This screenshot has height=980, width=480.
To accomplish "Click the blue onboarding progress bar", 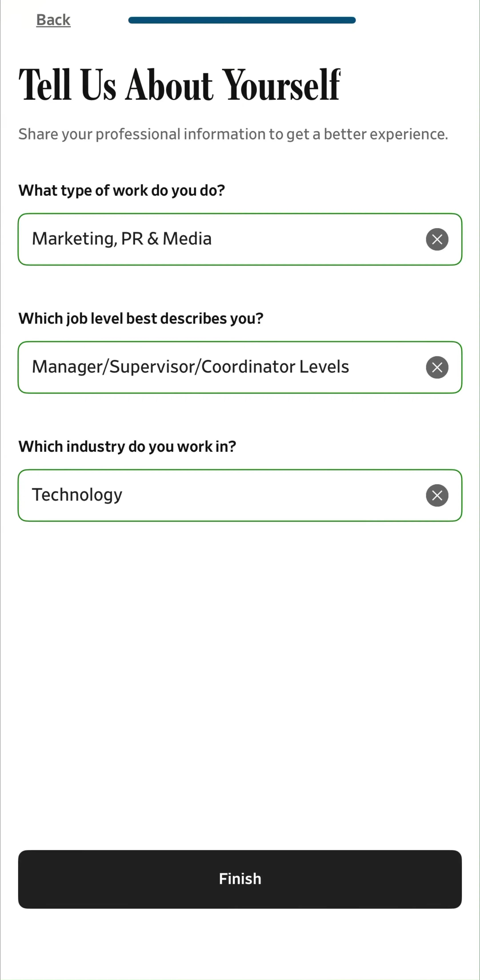I will (242, 20).
